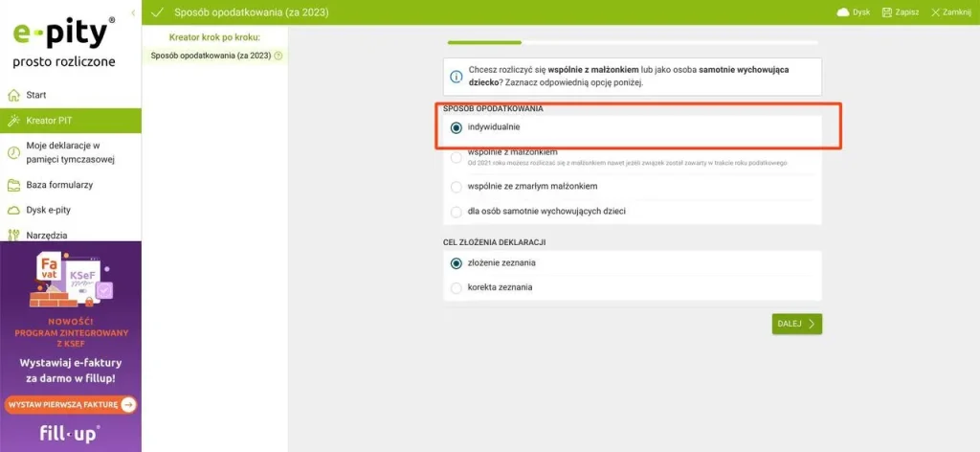
Task: Select the indywidualnie radio option
Action: click(x=457, y=127)
